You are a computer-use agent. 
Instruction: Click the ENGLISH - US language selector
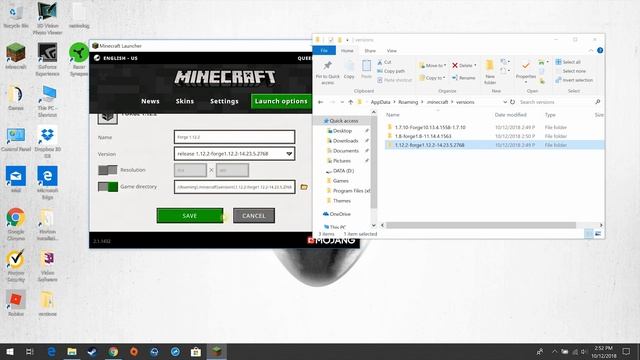pyautogui.click(x=116, y=58)
